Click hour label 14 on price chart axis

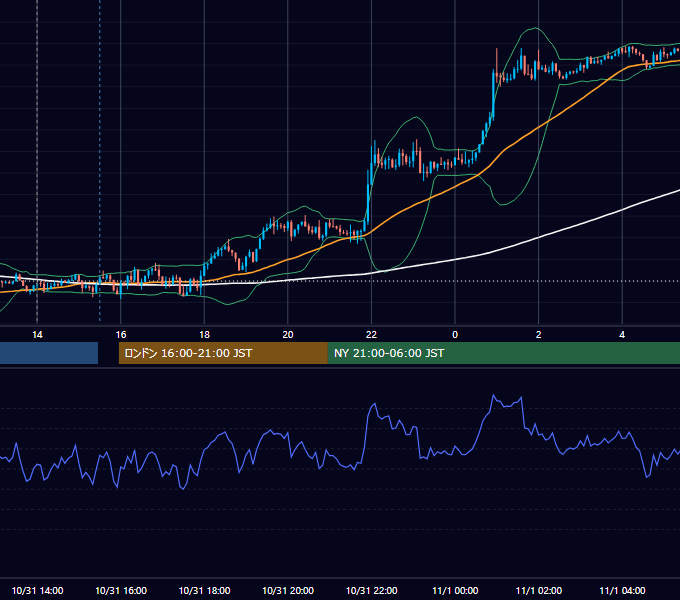click(37, 335)
